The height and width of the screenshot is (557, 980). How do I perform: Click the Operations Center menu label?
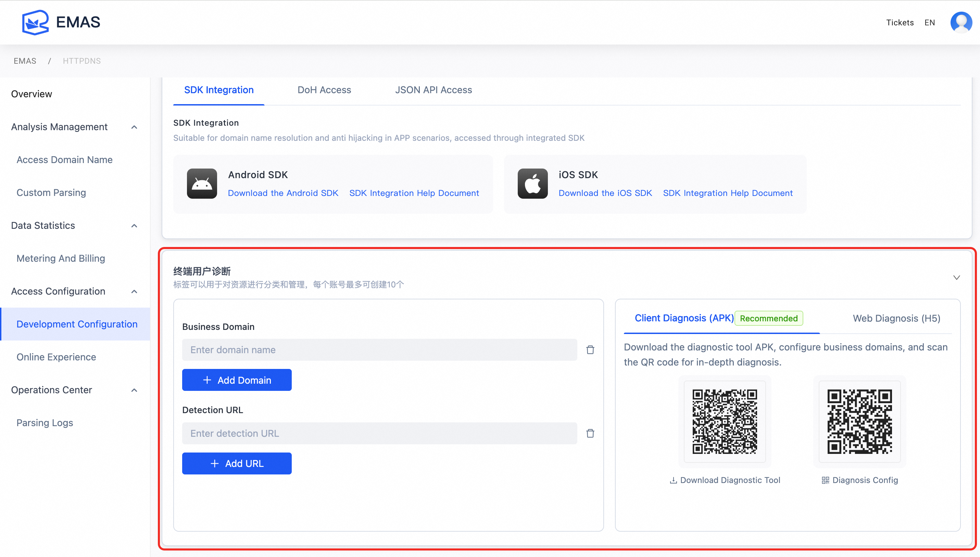[x=52, y=390]
